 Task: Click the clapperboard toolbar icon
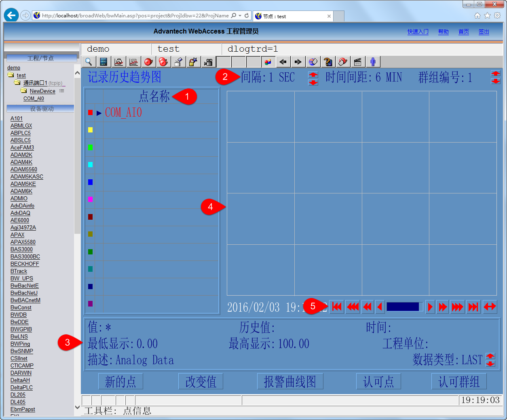[x=358, y=62]
